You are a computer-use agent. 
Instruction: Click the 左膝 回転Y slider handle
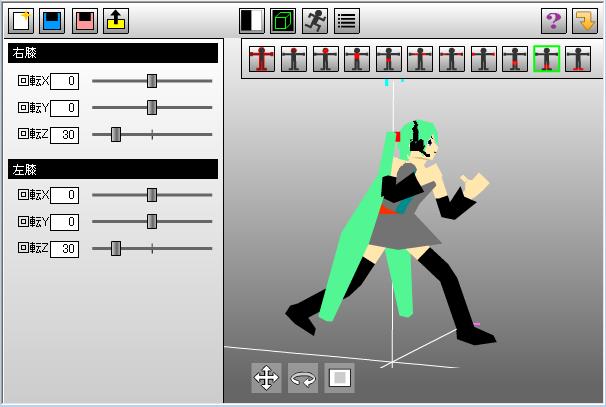(x=152, y=221)
